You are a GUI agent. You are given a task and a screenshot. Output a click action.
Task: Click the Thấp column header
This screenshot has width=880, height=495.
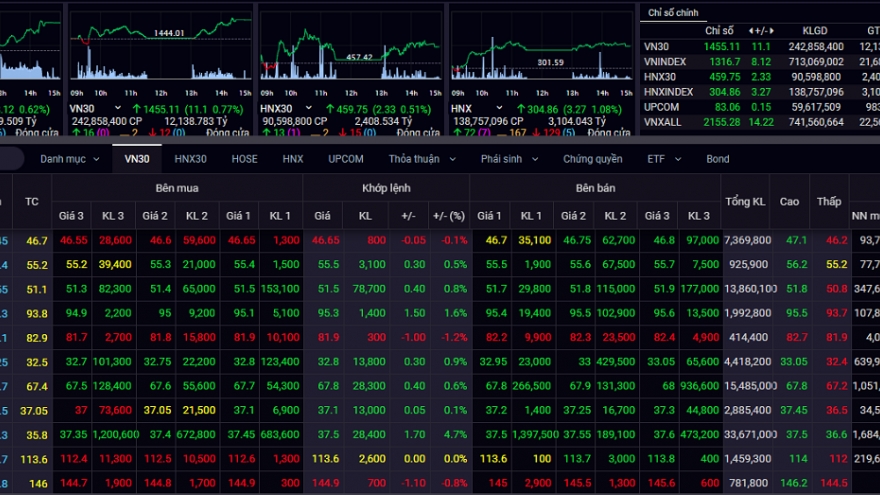point(829,201)
